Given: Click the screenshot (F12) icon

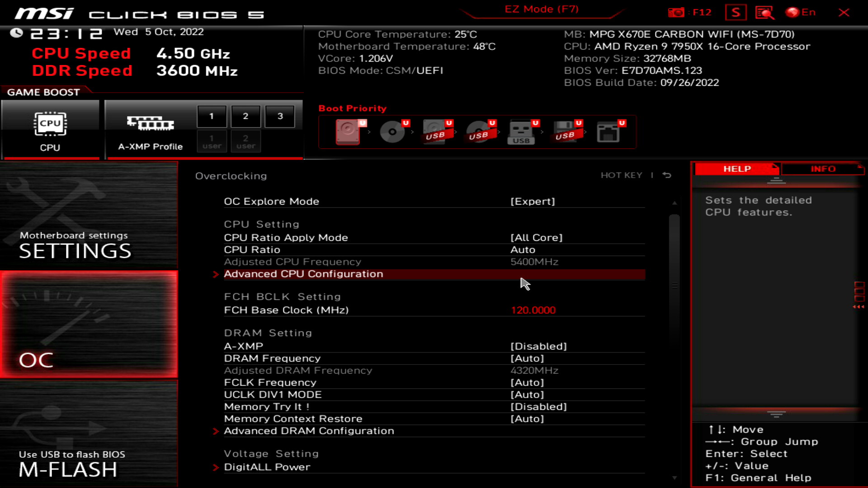Looking at the screenshot, I should pyautogui.click(x=677, y=13).
